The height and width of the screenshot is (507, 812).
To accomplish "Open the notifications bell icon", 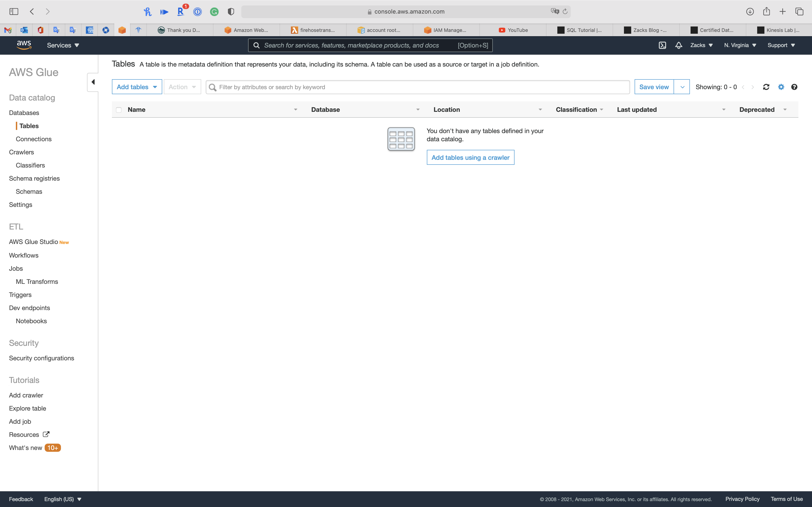I will click(679, 45).
